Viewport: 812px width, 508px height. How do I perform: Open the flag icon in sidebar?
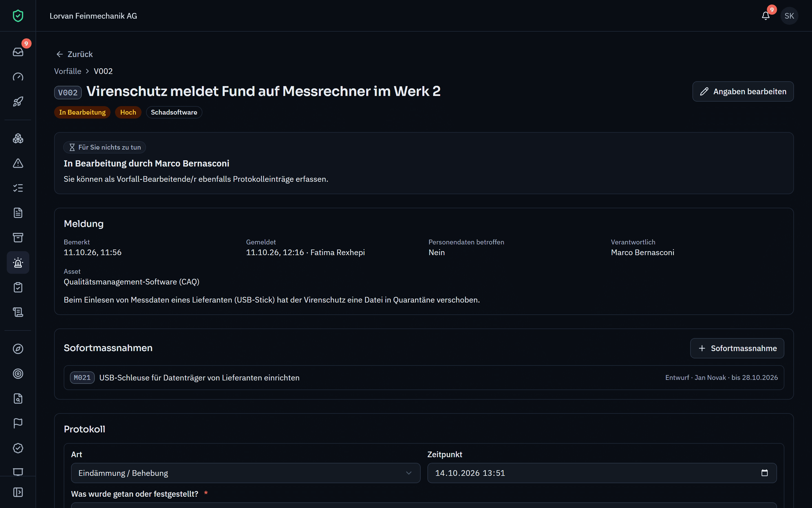tap(18, 423)
